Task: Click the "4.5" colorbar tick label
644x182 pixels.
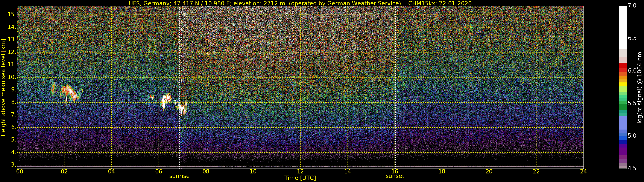Action: pos(632,168)
